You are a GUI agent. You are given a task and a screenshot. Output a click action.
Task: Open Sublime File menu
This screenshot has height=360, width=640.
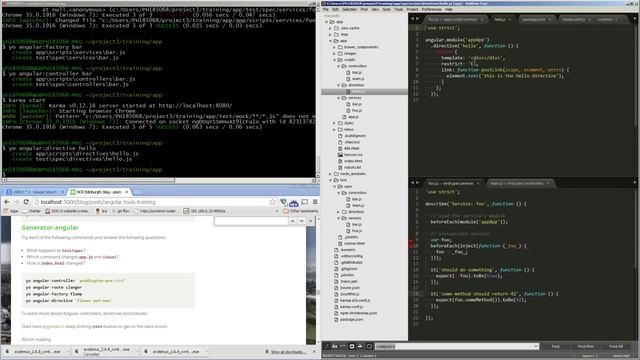click(326, 9)
